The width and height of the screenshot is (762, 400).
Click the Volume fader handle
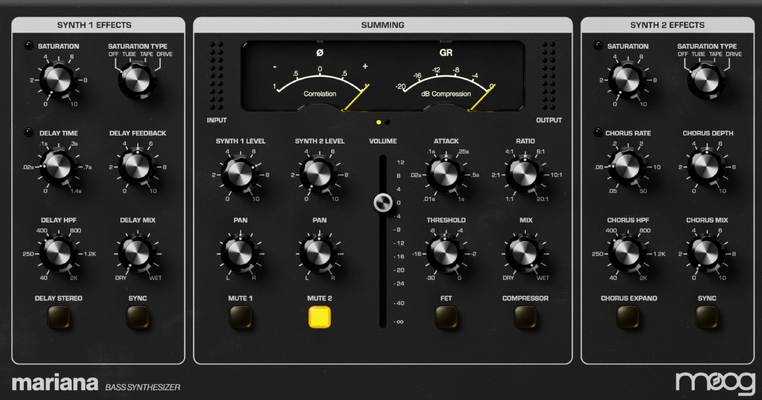pos(383,202)
